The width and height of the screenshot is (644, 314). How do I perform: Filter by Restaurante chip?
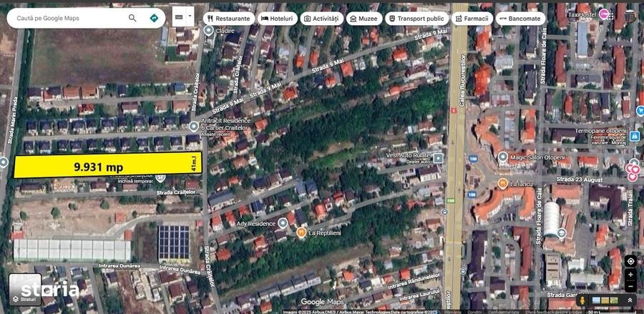(x=229, y=19)
